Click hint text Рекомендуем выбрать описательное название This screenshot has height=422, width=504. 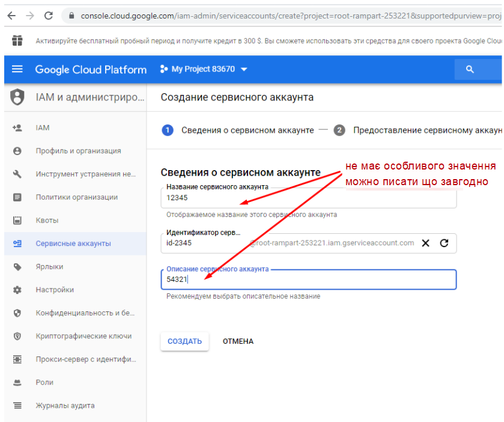click(x=243, y=296)
